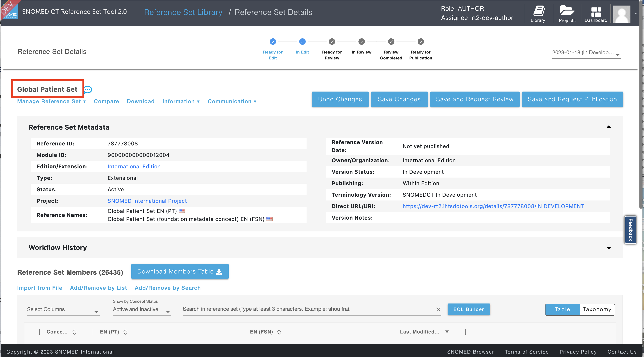644x357 pixels.
Task: Open Contact Us footer link
Action: coord(622,352)
